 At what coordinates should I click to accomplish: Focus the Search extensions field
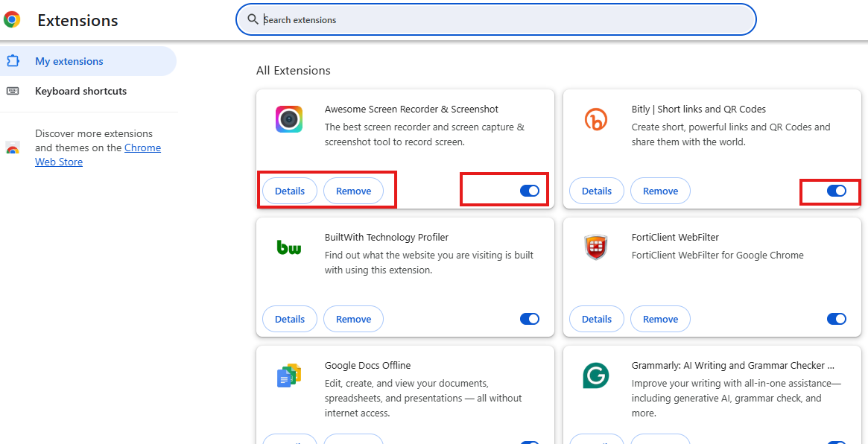[496, 19]
